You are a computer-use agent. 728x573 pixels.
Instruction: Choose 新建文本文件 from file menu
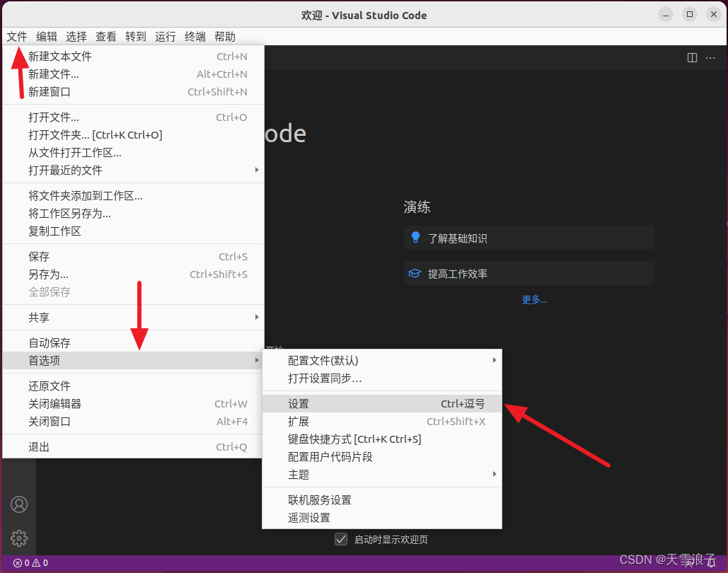coord(133,57)
